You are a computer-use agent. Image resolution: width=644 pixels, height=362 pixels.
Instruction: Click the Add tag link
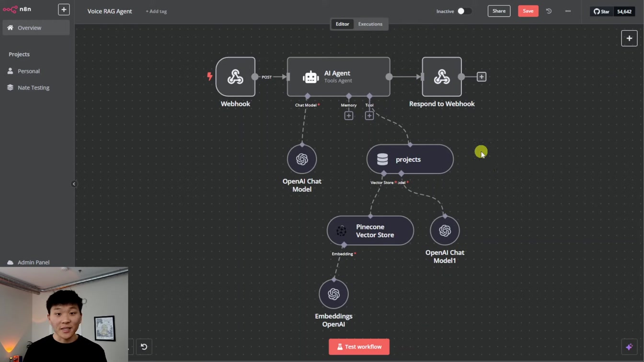coord(156,11)
